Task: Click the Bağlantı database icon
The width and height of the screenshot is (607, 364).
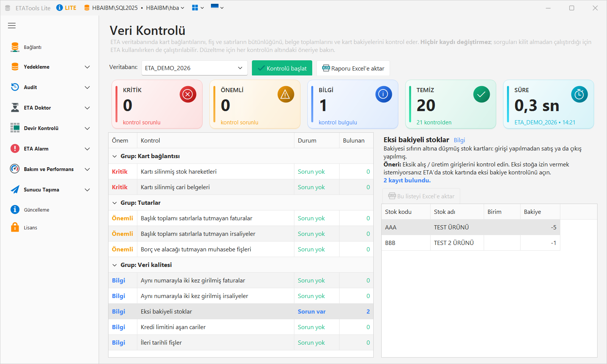Action: pos(15,47)
